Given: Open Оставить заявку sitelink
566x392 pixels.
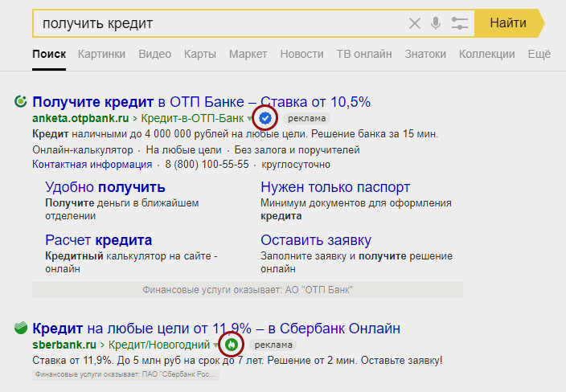Looking at the screenshot, I should coord(316,240).
